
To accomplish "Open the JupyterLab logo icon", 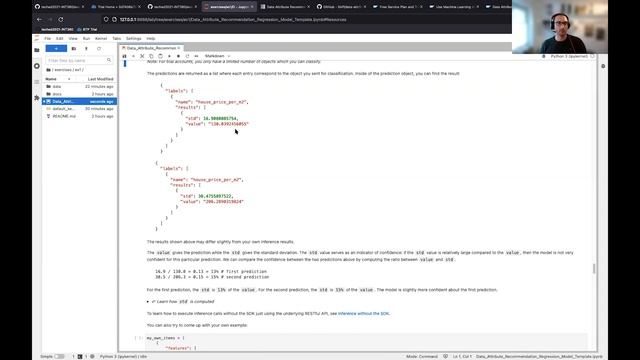I will click(37, 38).
